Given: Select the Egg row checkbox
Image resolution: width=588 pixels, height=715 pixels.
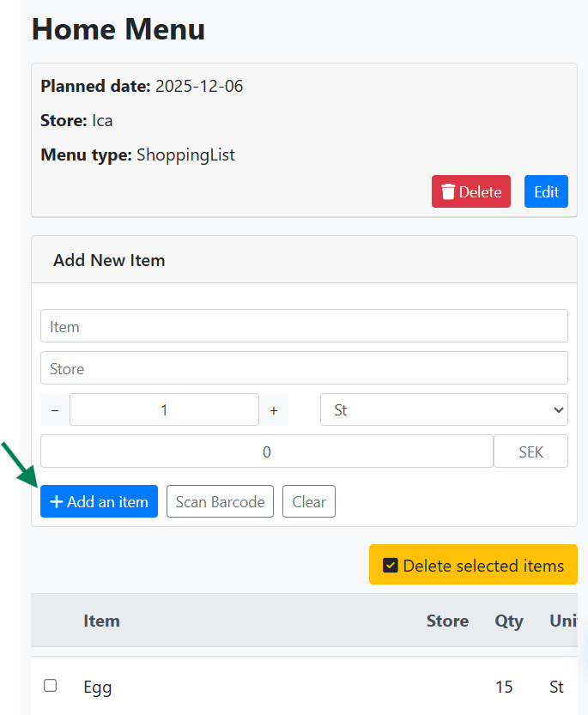Looking at the screenshot, I should [50, 685].
